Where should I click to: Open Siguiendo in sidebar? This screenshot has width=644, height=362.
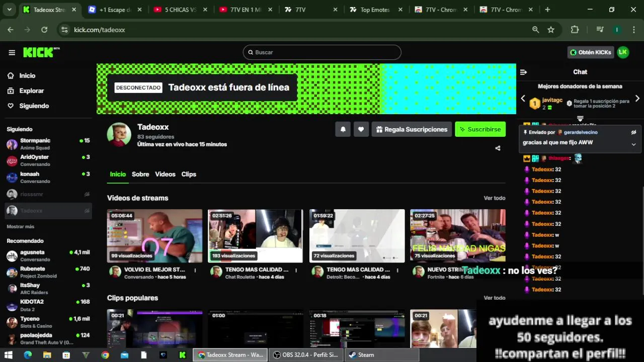click(34, 106)
